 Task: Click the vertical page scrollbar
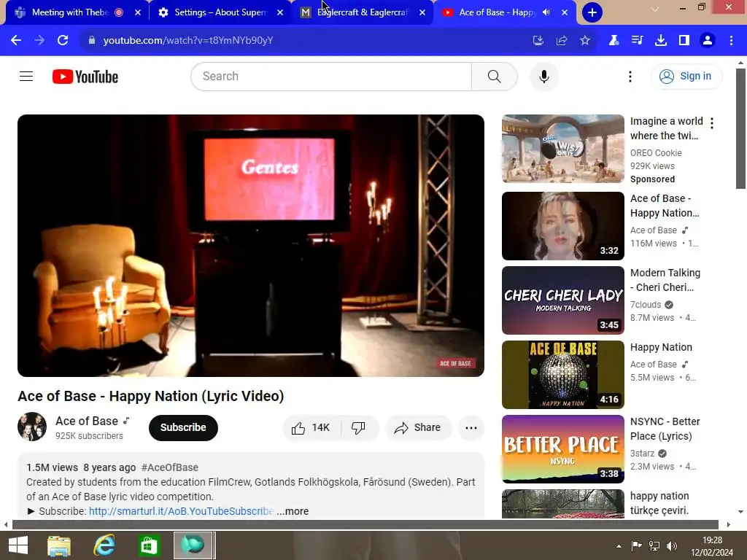point(740,128)
